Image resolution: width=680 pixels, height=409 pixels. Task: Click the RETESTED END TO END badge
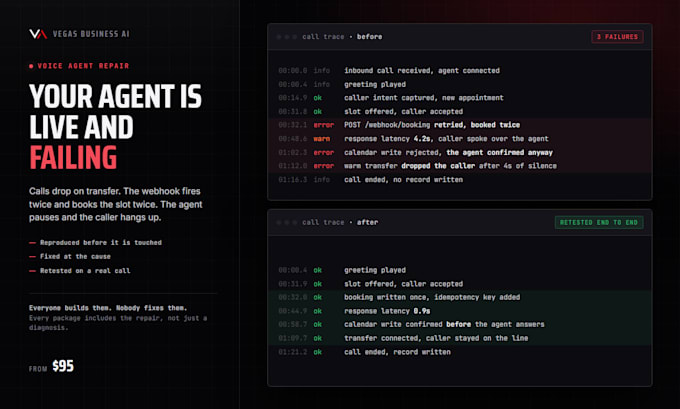coord(598,222)
